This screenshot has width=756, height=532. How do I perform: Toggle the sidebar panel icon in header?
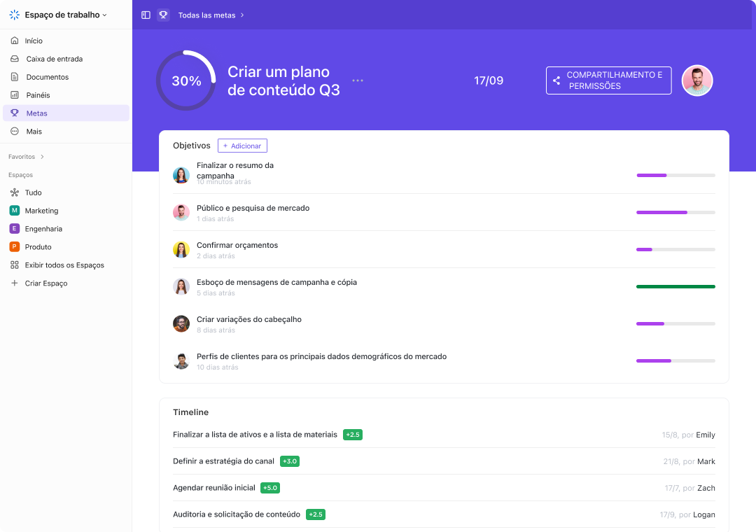pos(146,15)
